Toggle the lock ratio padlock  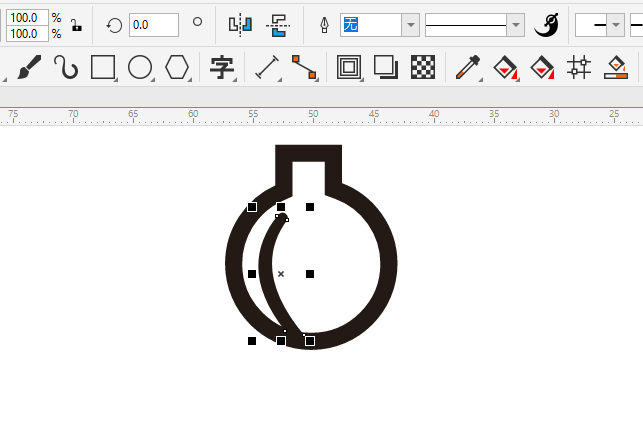(x=76, y=24)
